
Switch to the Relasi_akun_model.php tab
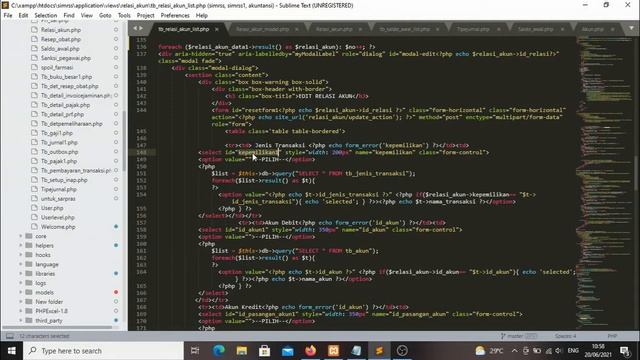tap(262, 29)
